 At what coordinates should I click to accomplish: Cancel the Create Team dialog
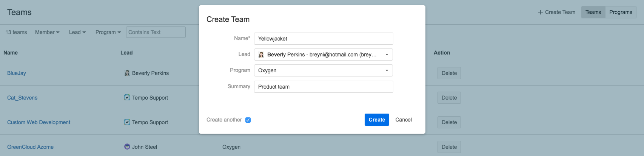tap(404, 120)
